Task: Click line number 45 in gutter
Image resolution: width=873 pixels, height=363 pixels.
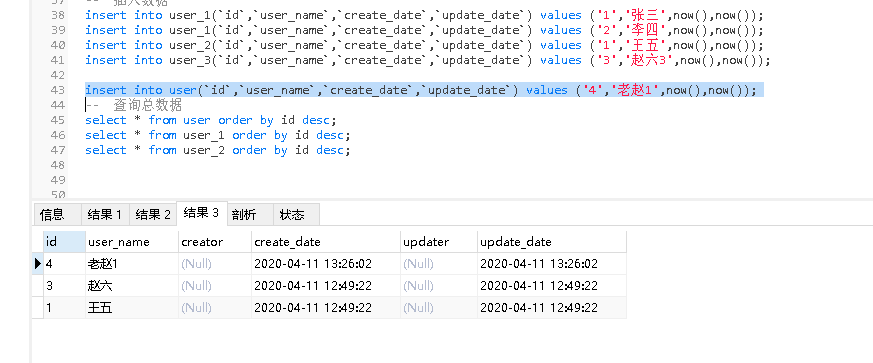Action: click(x=57, y=120)
